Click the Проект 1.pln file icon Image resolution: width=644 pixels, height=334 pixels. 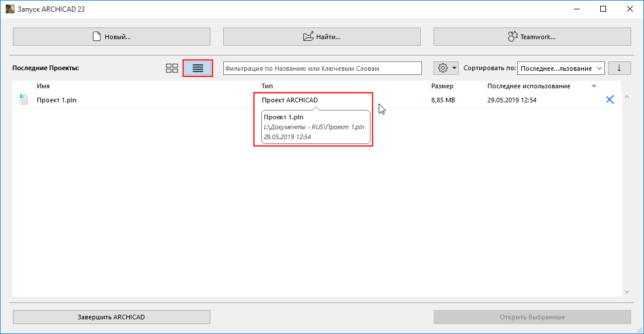pos(24,99)
